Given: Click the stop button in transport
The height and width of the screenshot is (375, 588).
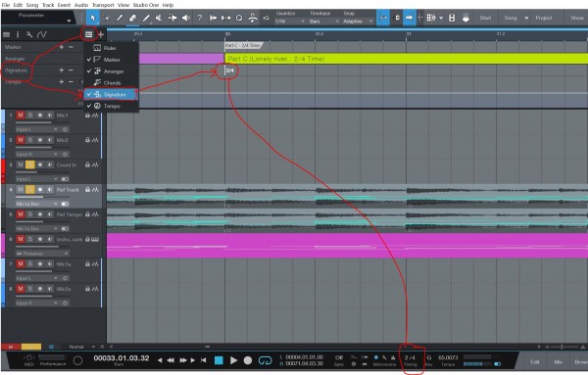Looking at the screenshot, I should coord(219,360).
